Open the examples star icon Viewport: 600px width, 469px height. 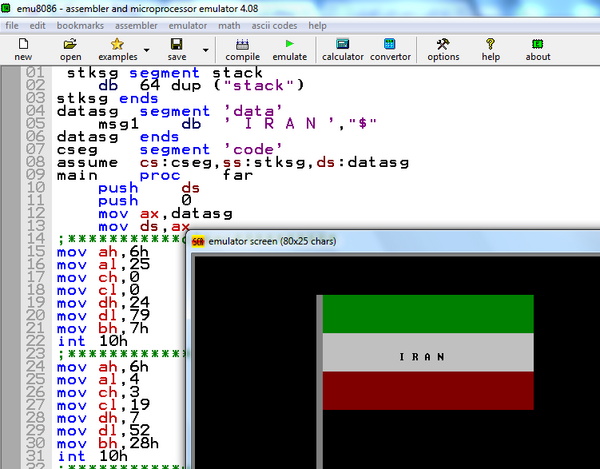point(117,44)
